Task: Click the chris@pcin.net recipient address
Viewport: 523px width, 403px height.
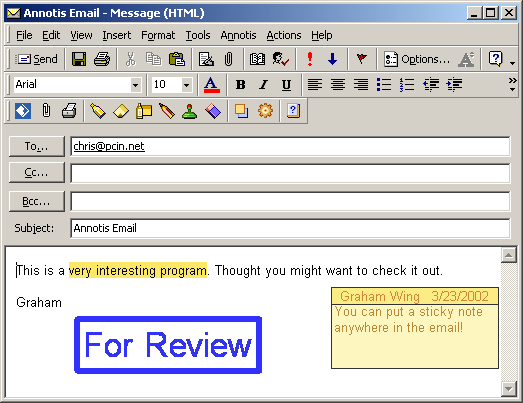Action: [x=109, y=146]
